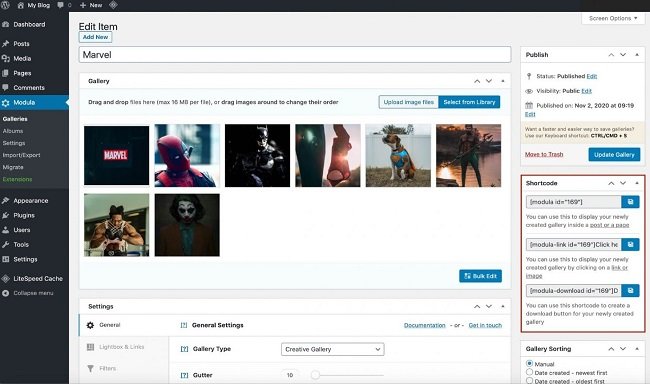Select Manual gallery sorting
This screenshot has height=384, width=650.
(529, 363)
